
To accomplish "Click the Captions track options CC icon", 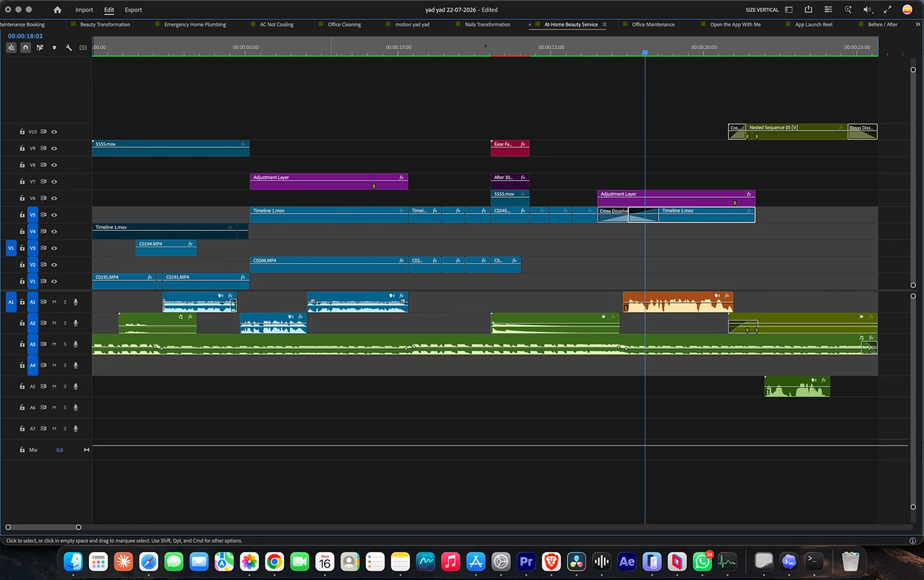I will coord(83,48).
